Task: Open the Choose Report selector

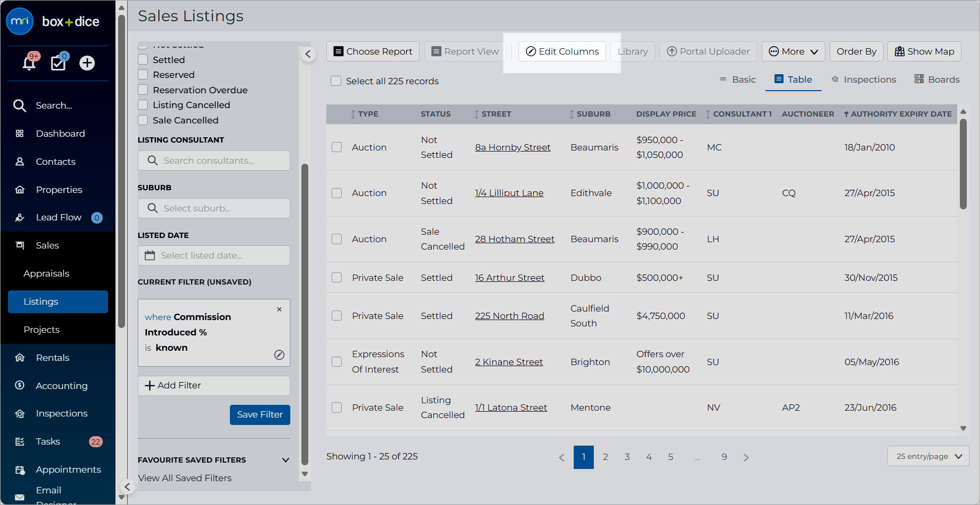Action: point(373,51)
